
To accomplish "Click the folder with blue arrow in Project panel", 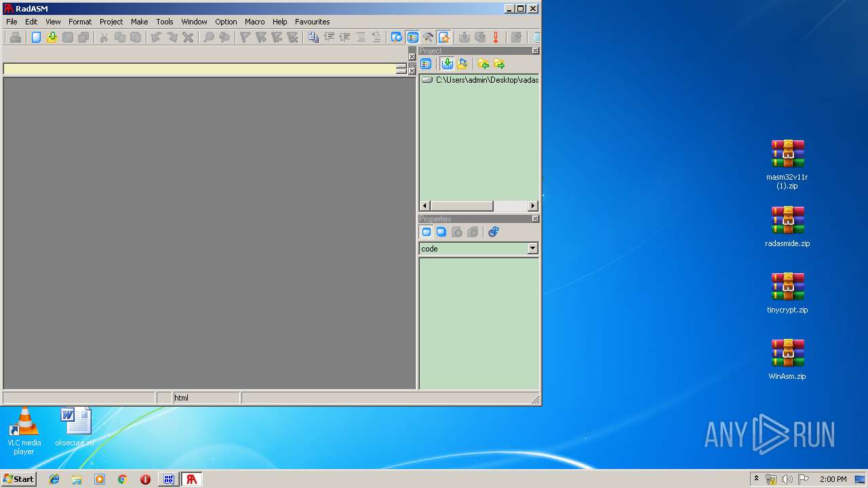I will coord(462,64).
